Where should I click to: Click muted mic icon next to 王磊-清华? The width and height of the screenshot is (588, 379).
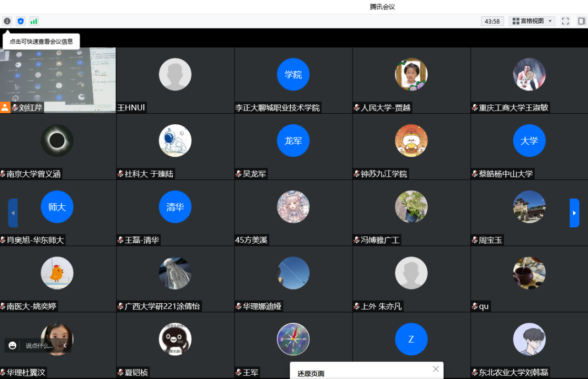click(x=121, y=241)
